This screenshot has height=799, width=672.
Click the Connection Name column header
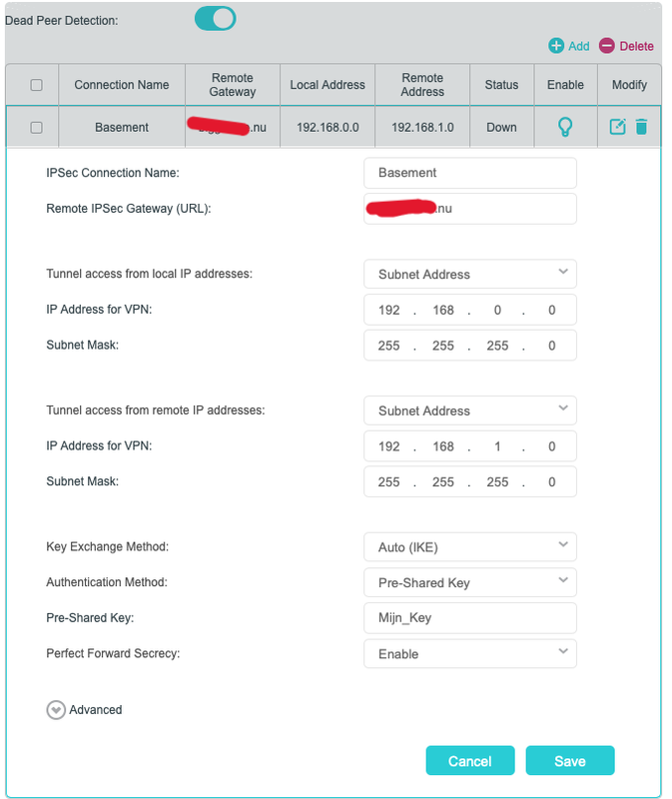[122, 85]
